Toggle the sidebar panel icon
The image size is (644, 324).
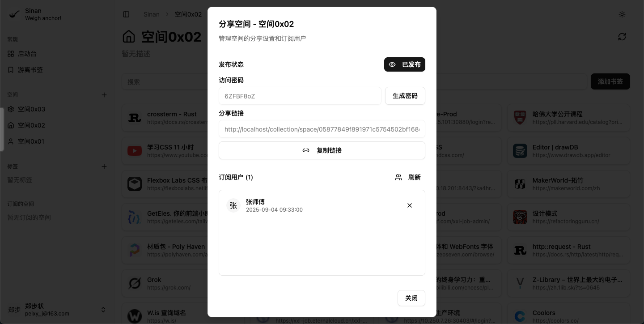coord(126,14)
